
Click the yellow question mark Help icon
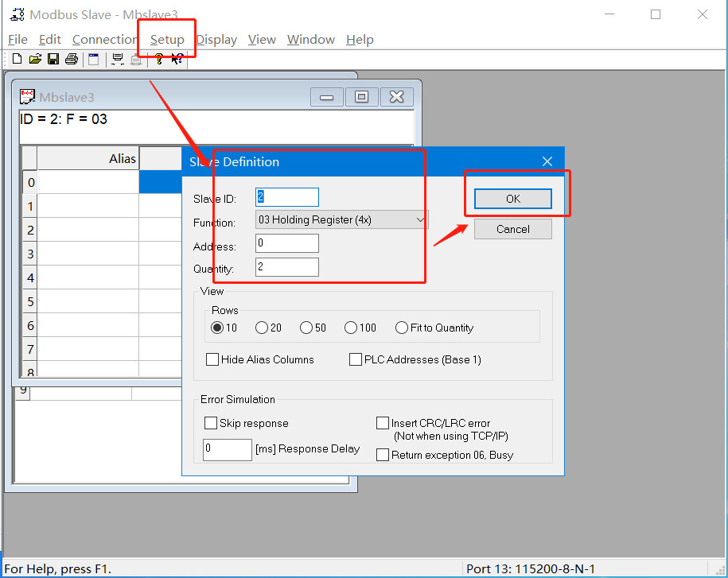(x=159, y=59)
